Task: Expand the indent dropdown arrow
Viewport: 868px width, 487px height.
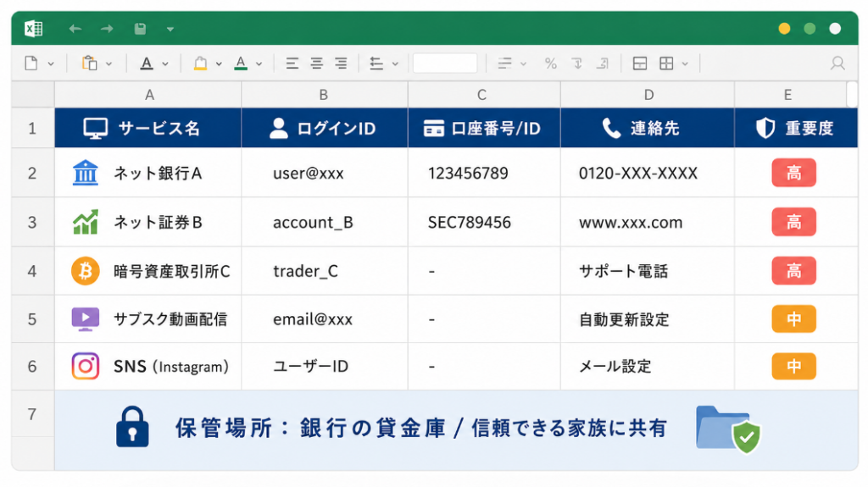Action: coord(395,64)
